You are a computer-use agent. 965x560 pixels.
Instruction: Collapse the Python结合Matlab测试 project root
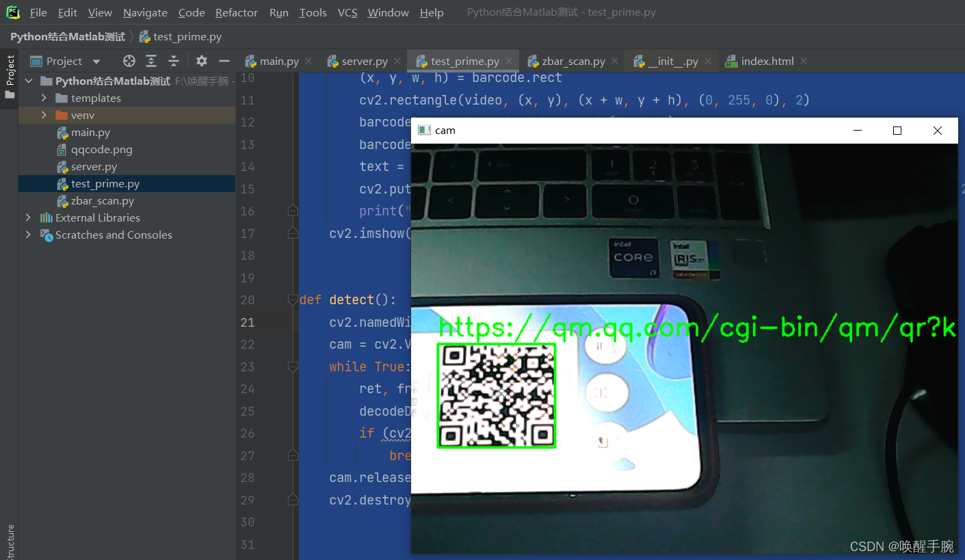(x=28, y=81)
